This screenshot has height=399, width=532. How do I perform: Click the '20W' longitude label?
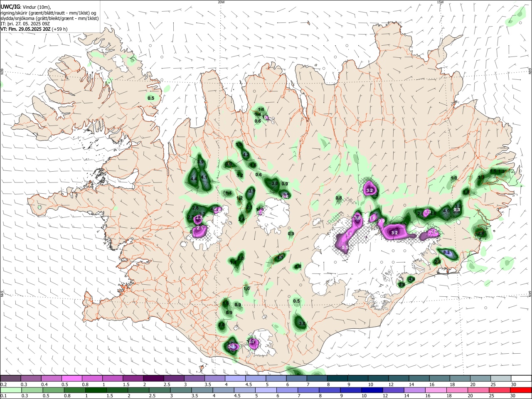(x=221, y=2)
